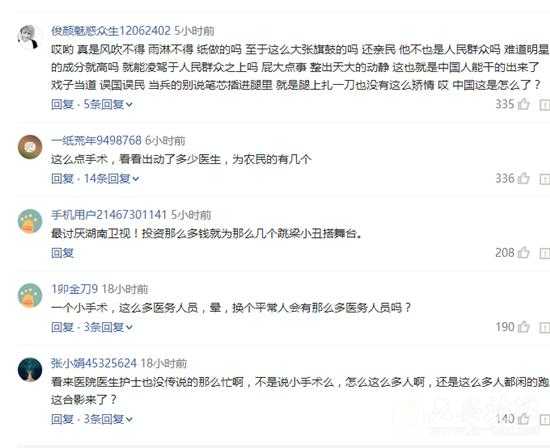Like the comment with 208 likes

pos(523,253)
